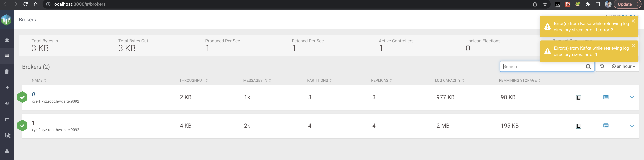Open the dashboard gauge icon in sidebar
This screenshot has height=160, width=644.
(x=7, y=40)
